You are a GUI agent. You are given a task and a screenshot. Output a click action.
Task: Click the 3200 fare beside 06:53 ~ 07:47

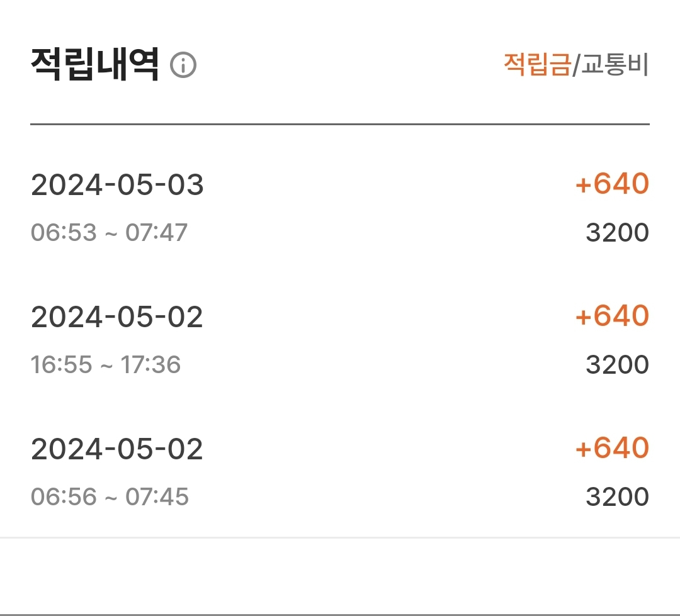(x=617, y=233)
